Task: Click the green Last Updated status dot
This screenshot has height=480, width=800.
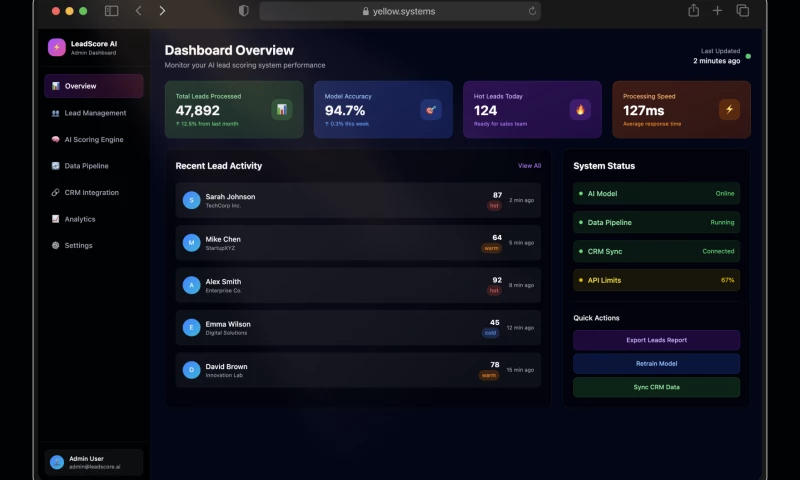Action: [748, 56]
